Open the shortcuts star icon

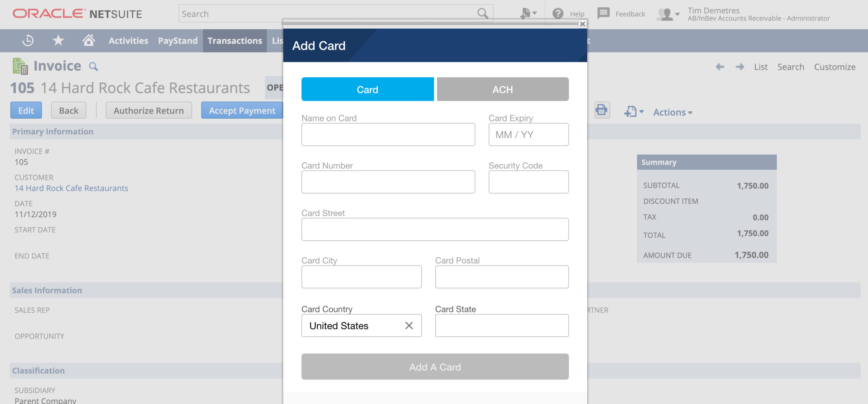coord(58,40)
